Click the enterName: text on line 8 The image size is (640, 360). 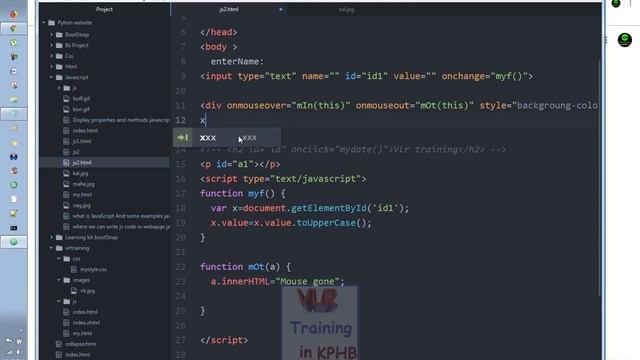(237, 62)
